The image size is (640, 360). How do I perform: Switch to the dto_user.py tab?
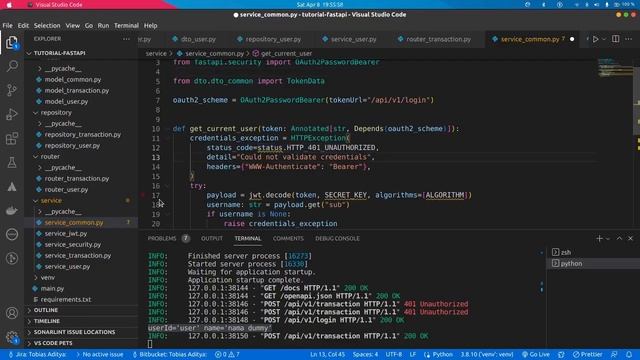point(198,39)
